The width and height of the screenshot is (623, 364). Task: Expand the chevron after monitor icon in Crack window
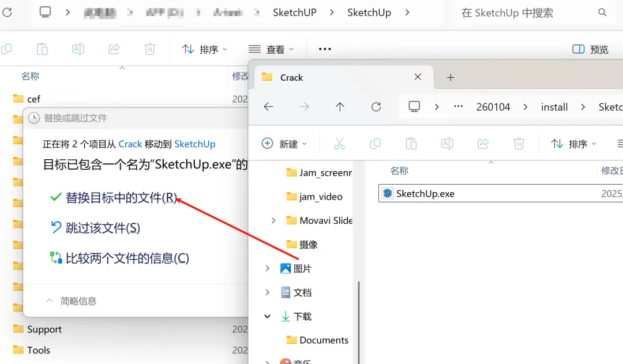[x=437, y=107]
